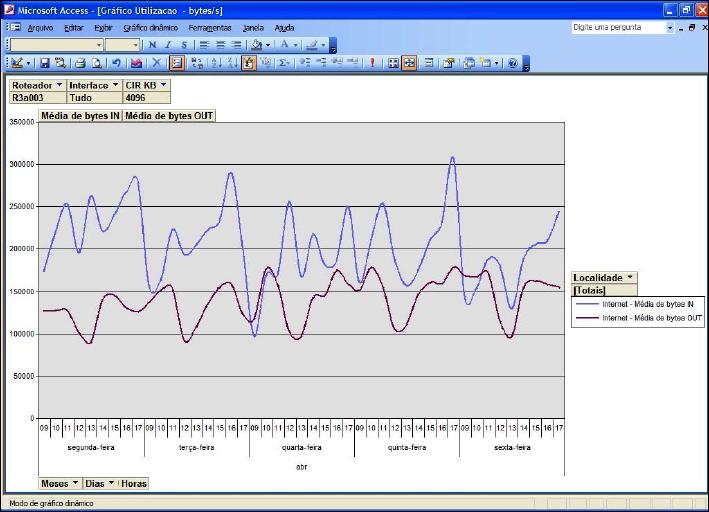
Task: Expand the Roteador filter dropdown
Action: tap(59, 85)
